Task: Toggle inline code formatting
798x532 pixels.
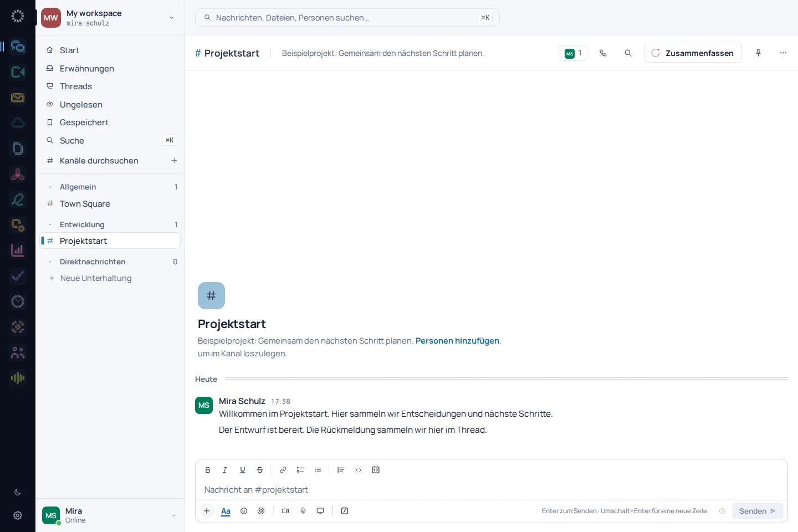Action: coord(359,470)
